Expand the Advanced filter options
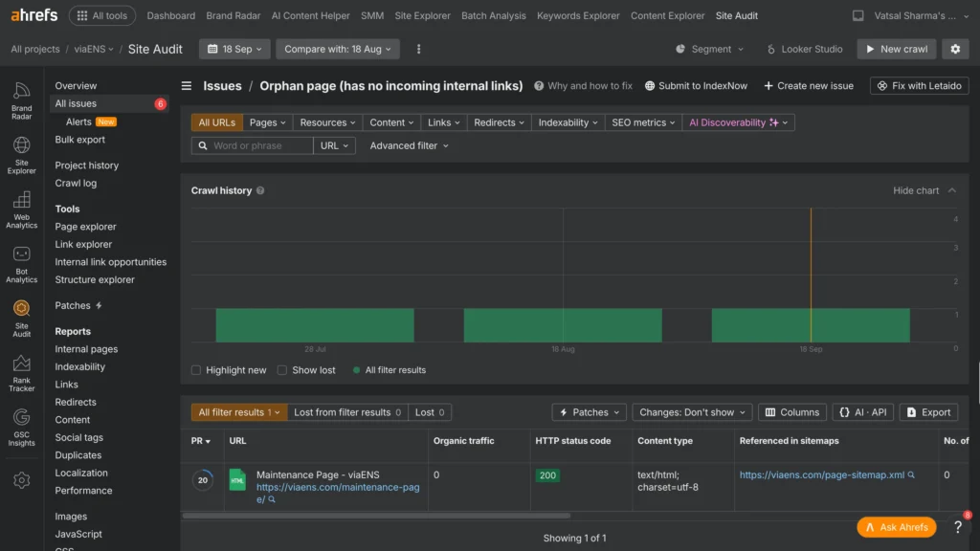Viewport: 980px width, 551px height. (x=409, y=145)
